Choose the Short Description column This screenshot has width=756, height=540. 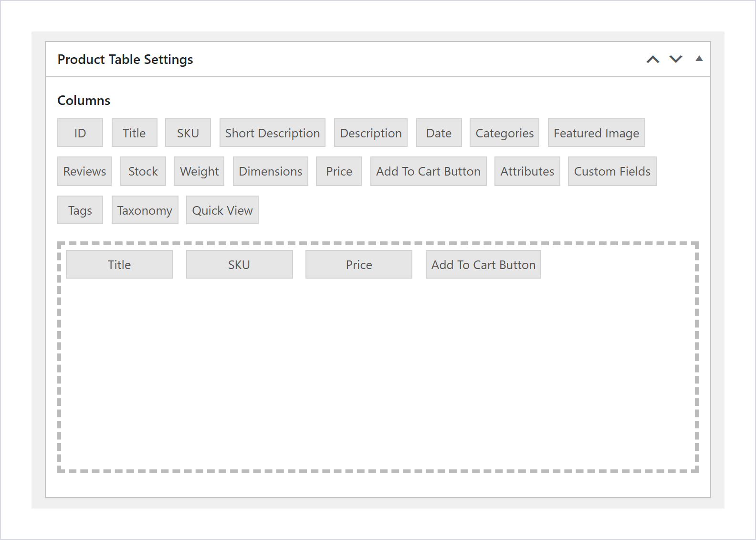click(273, 133)
